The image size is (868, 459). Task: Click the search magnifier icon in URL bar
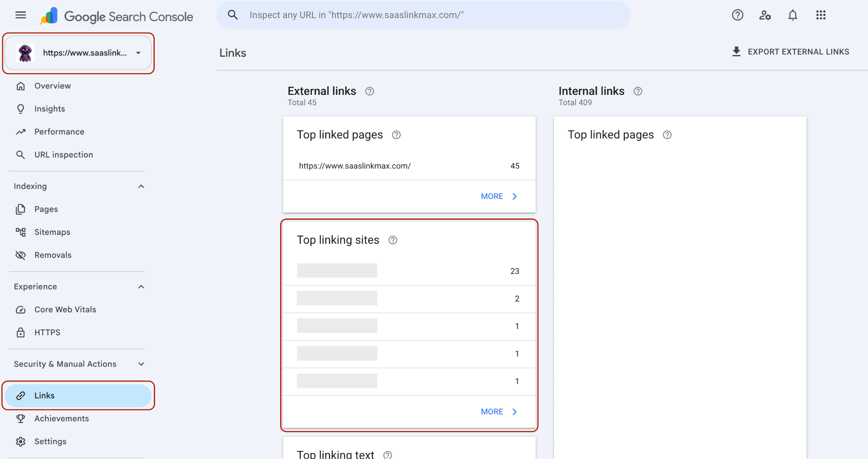pyautogui.click(x=233, y=15)
